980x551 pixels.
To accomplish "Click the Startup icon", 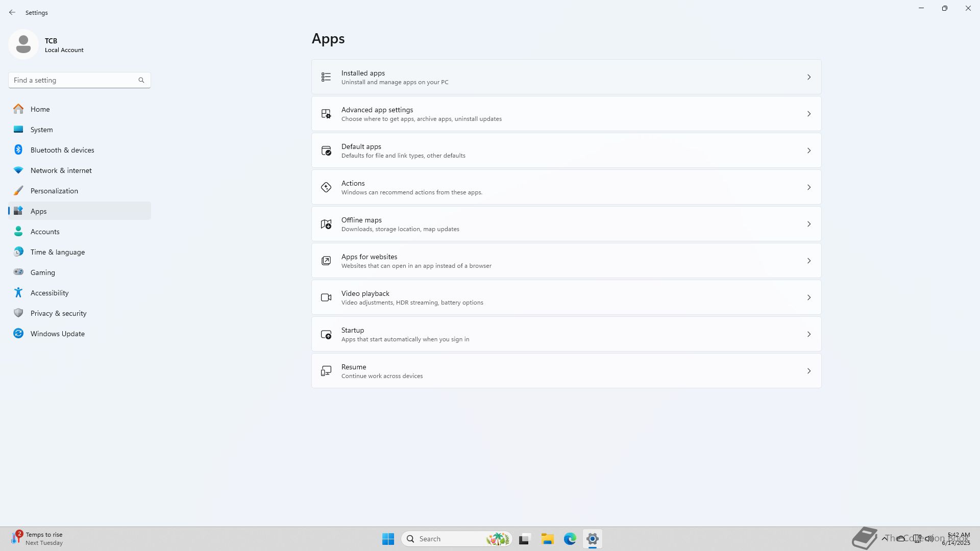I will point(326,334).
